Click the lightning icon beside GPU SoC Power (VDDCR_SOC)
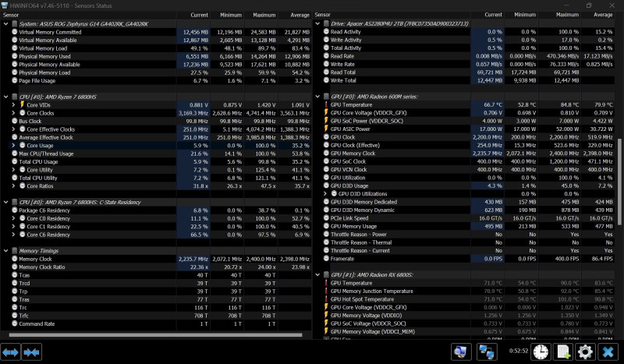 [x=326, y=121]
